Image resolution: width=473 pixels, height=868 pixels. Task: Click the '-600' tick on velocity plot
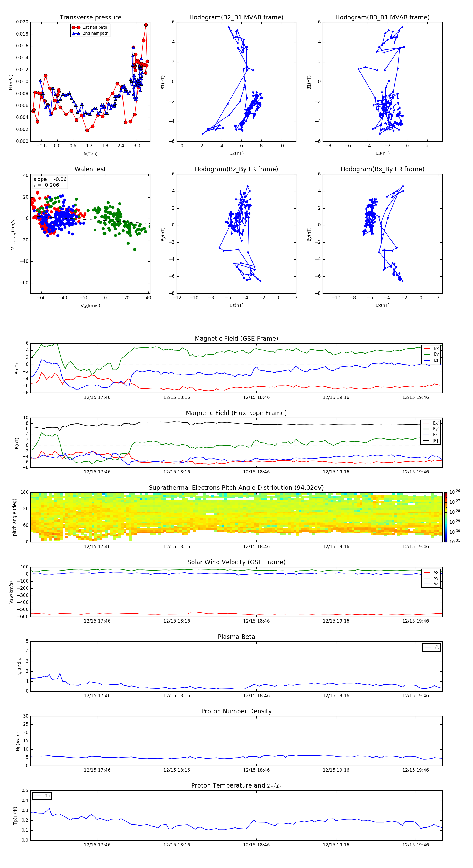[x=23, y=617]
